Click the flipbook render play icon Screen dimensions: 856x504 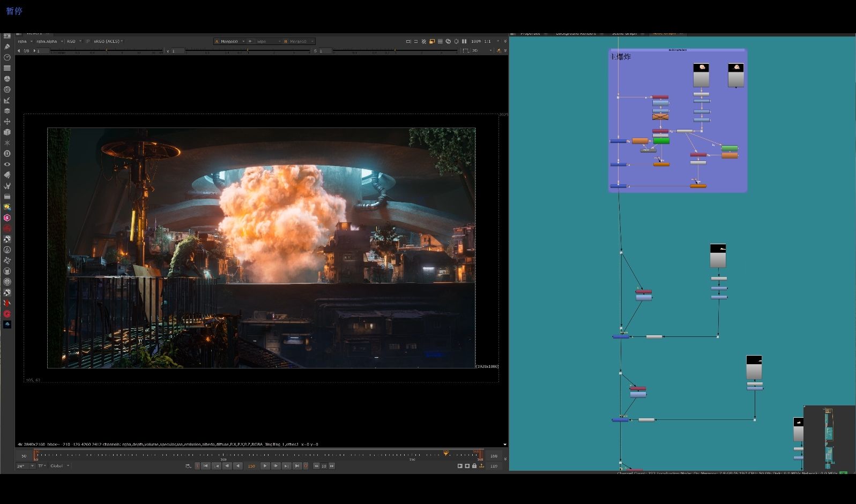click(x=460, y=466)
